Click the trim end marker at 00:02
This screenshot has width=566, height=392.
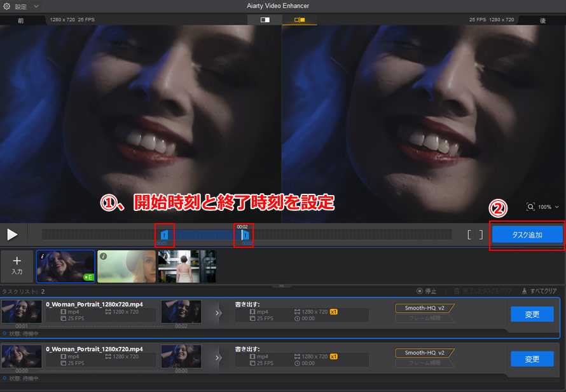[244, 235]
